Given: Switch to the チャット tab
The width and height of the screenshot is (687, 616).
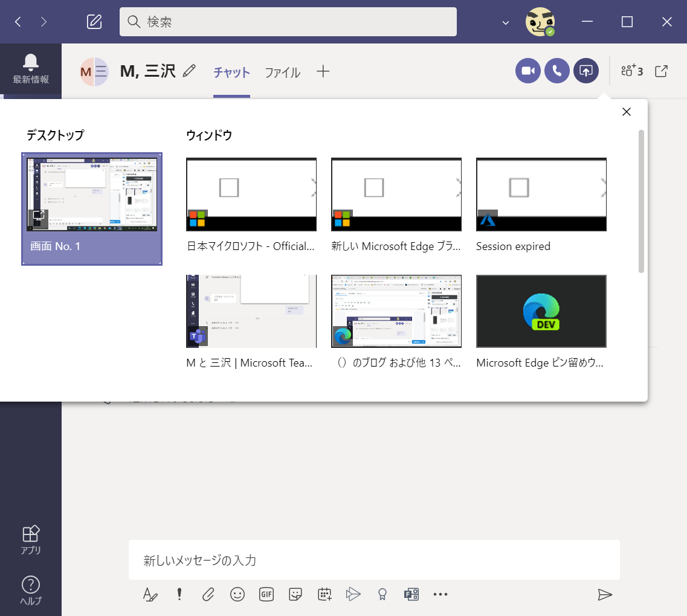Looking at the screenshot, I should click(x=231, y=72).
